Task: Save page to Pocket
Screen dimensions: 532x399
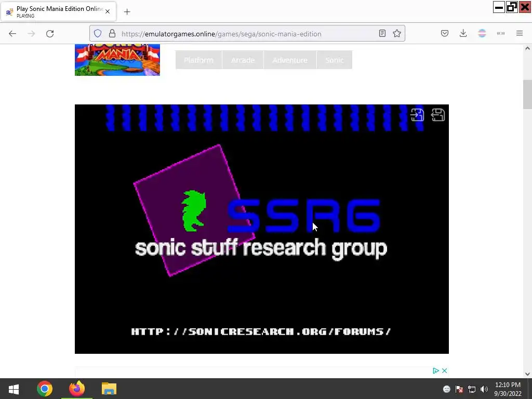Action: pos(445,33)
